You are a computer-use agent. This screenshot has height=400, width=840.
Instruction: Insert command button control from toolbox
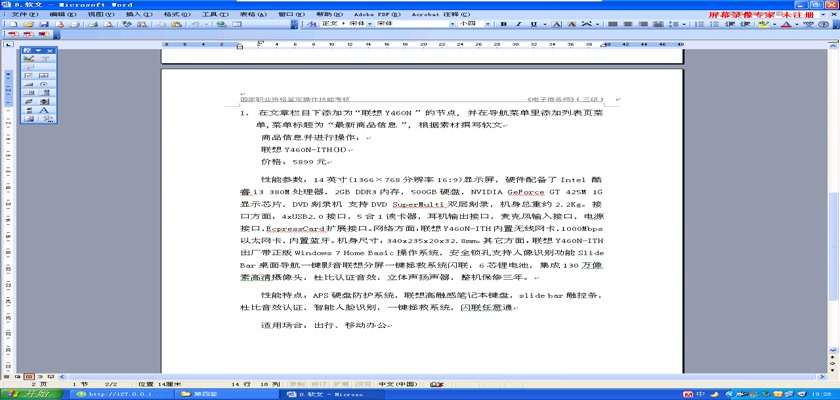click(x=28, y=84)
